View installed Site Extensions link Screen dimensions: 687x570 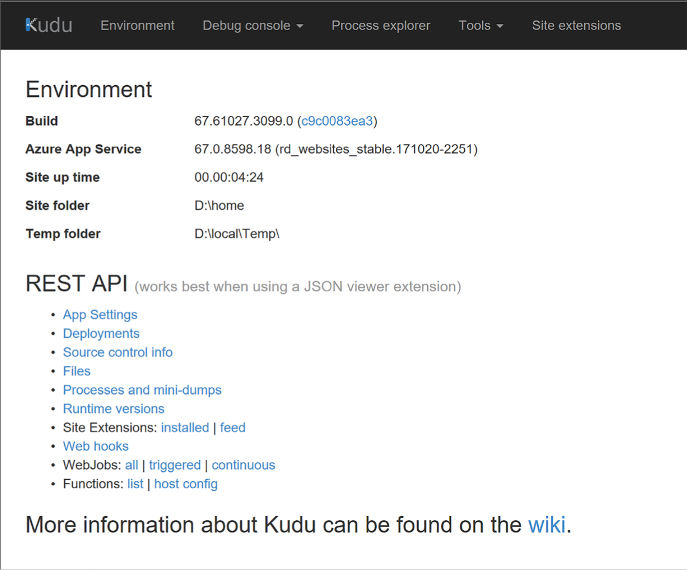pyautogui.click(x=185, y=428)
